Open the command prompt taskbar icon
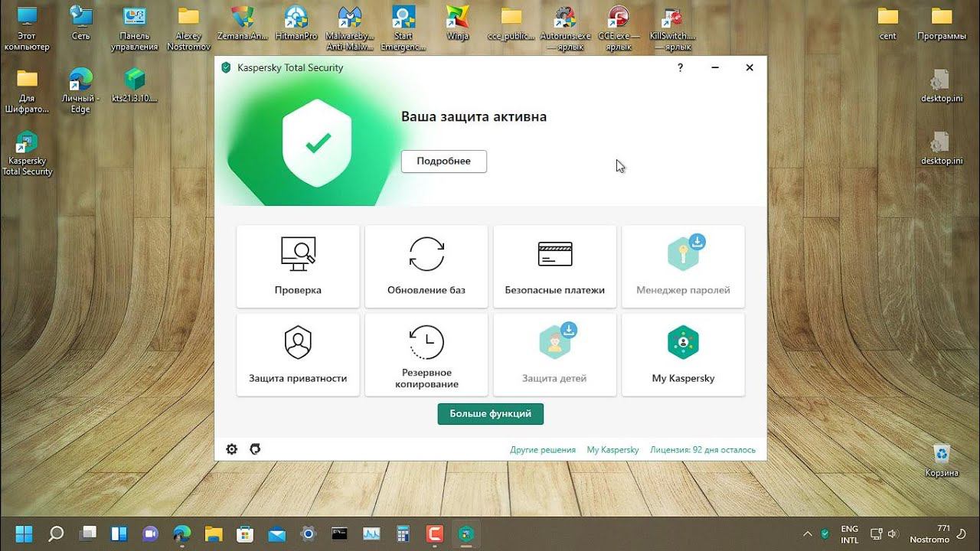 (x=340, y=533)
